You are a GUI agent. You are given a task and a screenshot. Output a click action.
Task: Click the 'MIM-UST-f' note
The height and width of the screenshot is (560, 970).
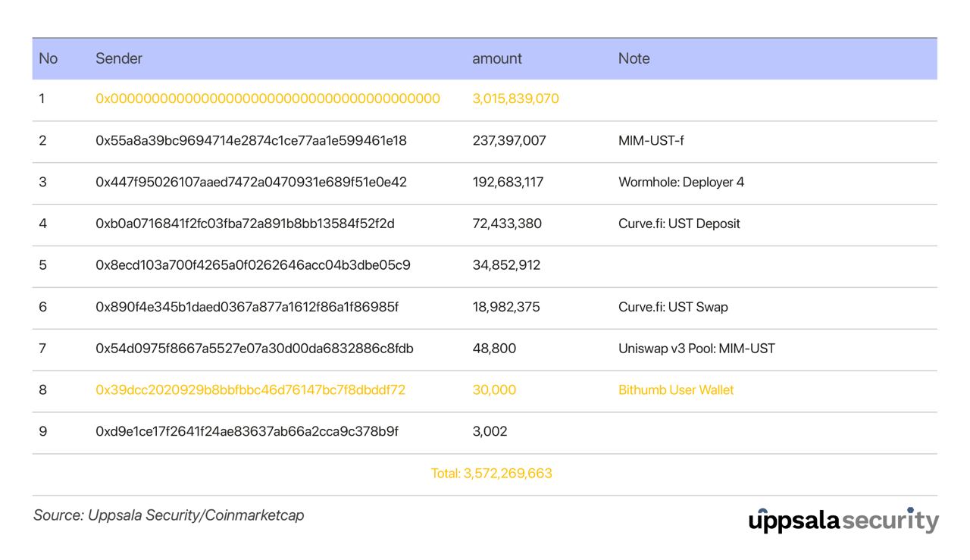(651, 140)
